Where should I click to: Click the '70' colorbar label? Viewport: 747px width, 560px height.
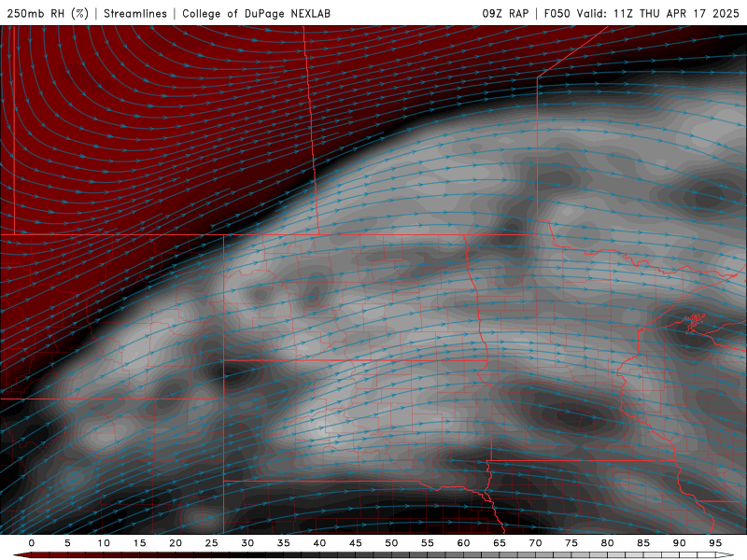535,543
